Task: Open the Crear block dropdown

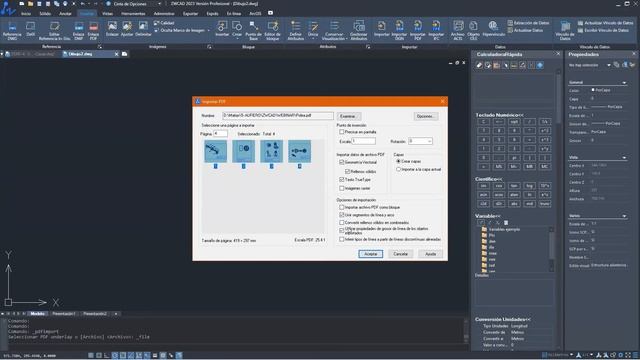Action: pos(237,38)
